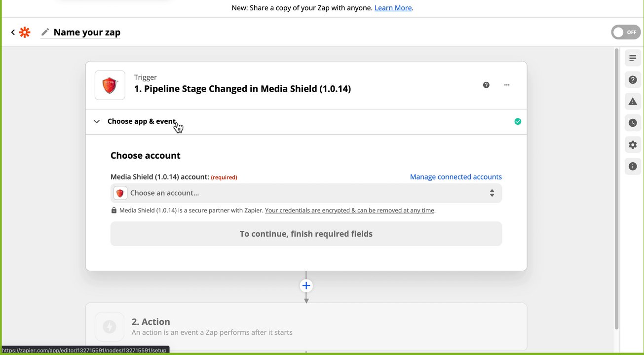Open the Choose an account dropdown
644x355 pixels.
tap(306, 193)
